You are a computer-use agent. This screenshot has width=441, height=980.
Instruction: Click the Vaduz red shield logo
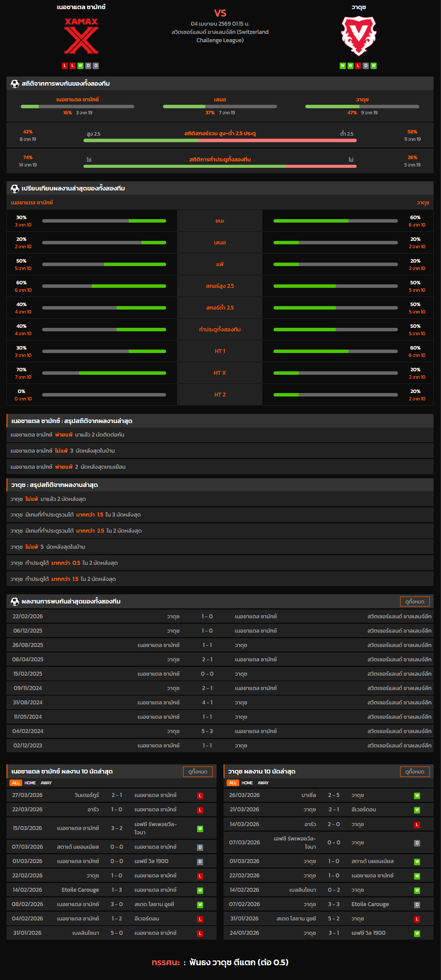[x=358, y=36]
